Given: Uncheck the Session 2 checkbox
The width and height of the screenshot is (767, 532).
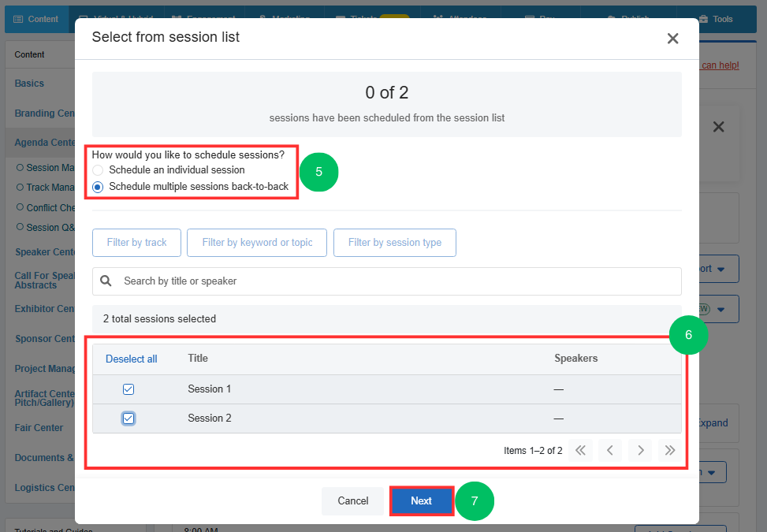Looking at the screenshot, I should 128,419.
